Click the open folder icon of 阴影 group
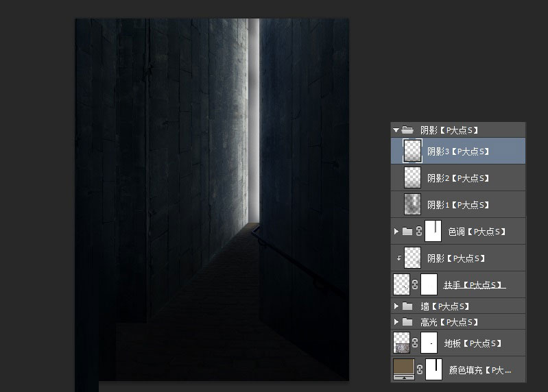This screenshot has width=548, height=392. (407, 130)
